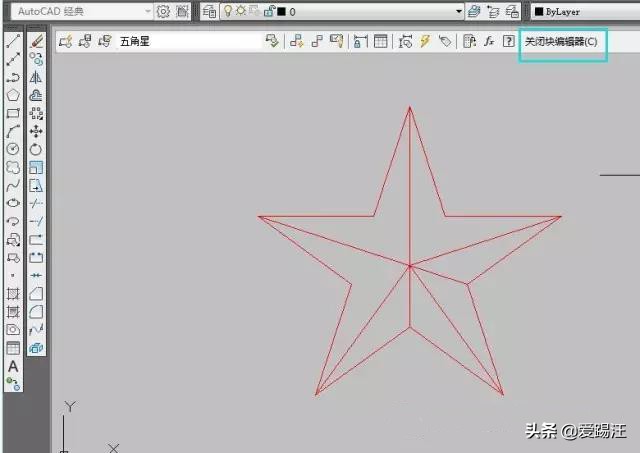Click the Define Attribute tag icon

(445, 41)
